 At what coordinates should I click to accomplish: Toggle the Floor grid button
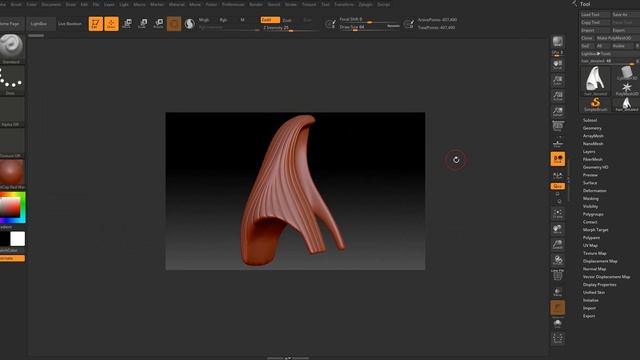[558, 143]
